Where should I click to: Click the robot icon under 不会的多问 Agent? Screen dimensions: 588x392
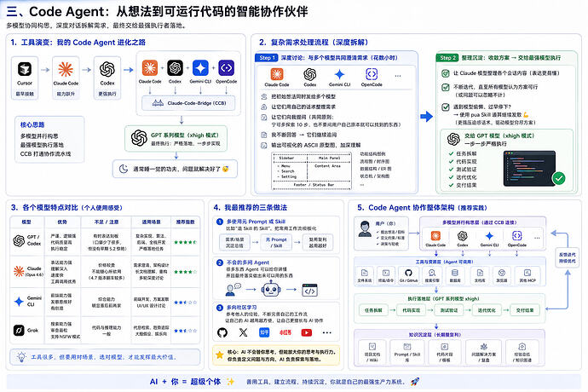271,290
